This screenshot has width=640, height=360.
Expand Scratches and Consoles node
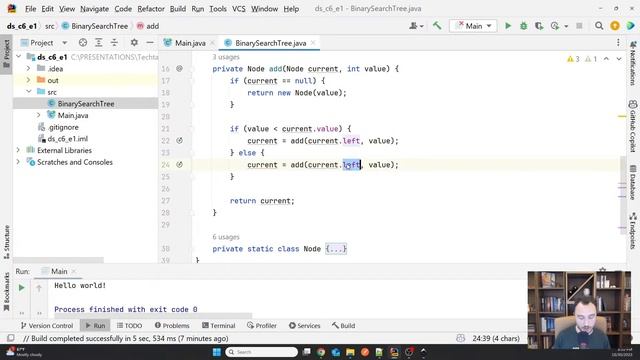(x=18, y=162)
